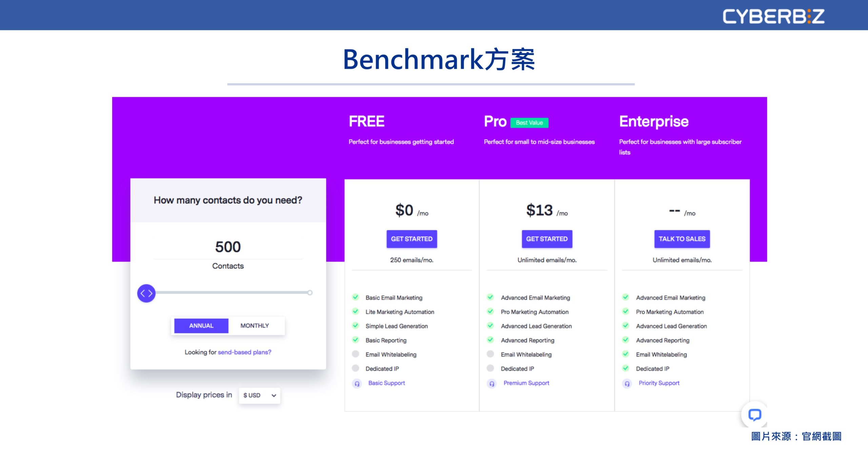
Task: Click the CYBERBIZ logo
Action: click(773, 16)
